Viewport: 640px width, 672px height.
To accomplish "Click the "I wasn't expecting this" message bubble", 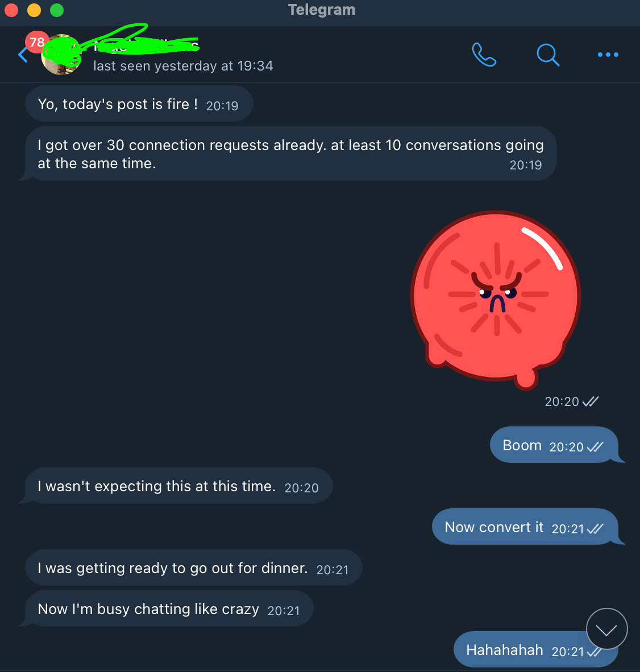I will tap(178, 486).
